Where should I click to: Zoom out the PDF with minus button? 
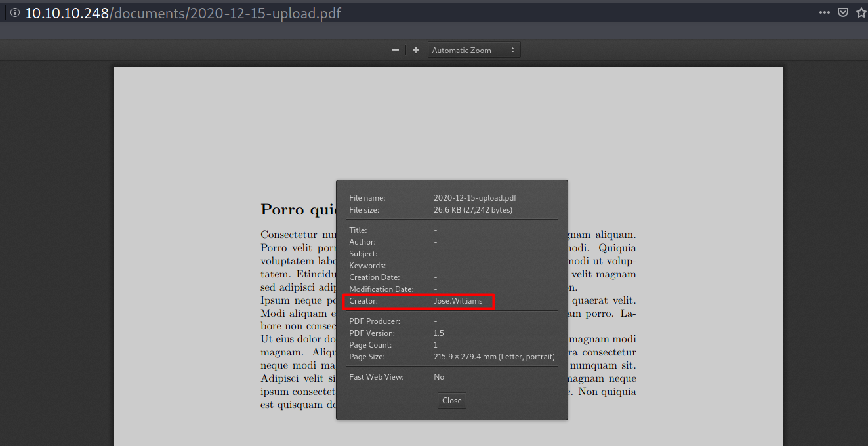[395, 50]
